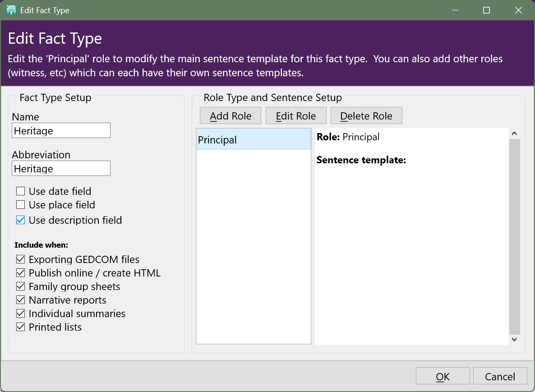Uncheck Use description field
535x392 pixels.
[20, 220]
